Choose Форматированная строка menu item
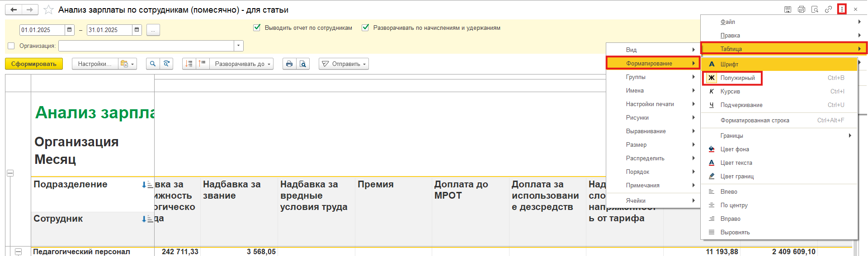Image resolution: width=868 pixels, height=256 pixels. coord(779,120)
